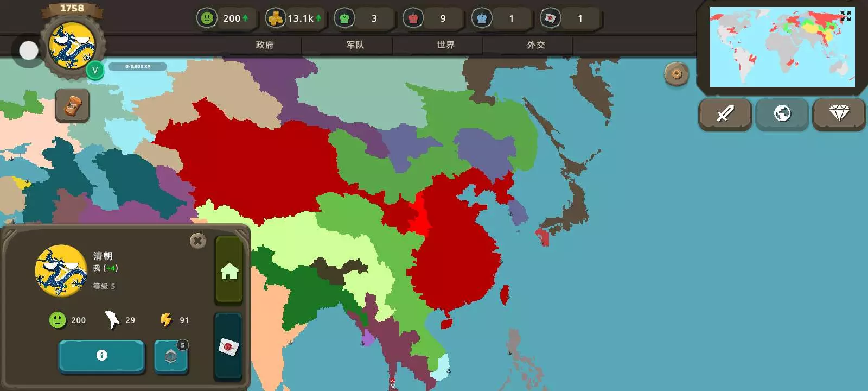The height and width of the screenshot is (391, 868).
Task: Tap the Japan flag button in country panel
Action: 228,346
